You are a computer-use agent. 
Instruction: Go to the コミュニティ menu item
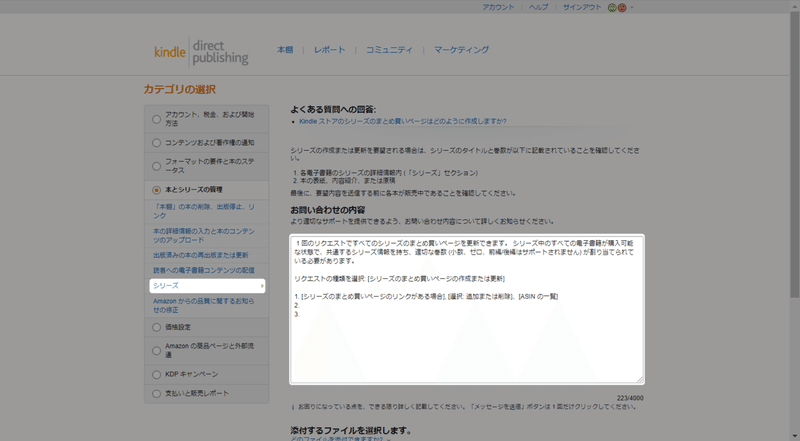(x=389, y=50)
